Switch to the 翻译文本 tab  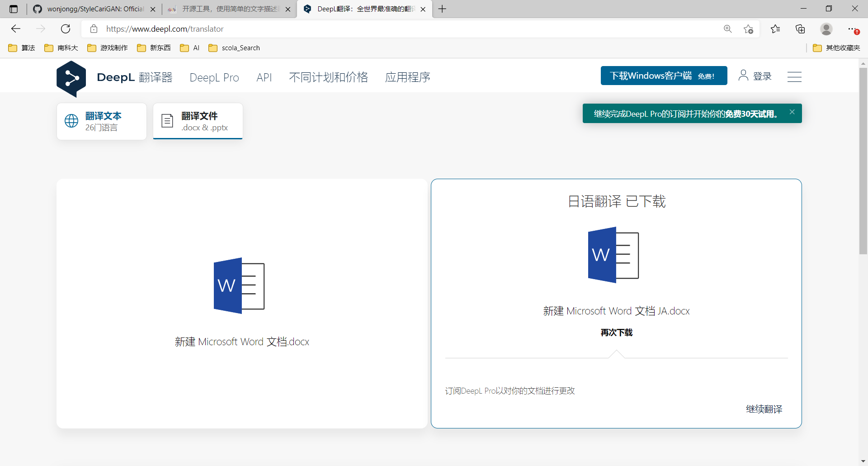click(x=102, y=121)
